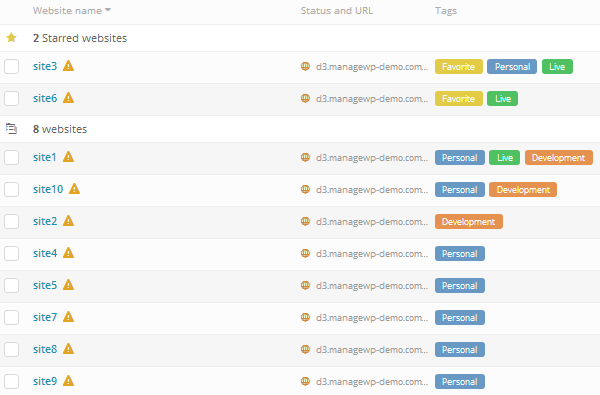Viewport: 600px width, 395px height.
Task: Check the site5 checkbox
Action: pyautogui.click(x=11, y=285)
